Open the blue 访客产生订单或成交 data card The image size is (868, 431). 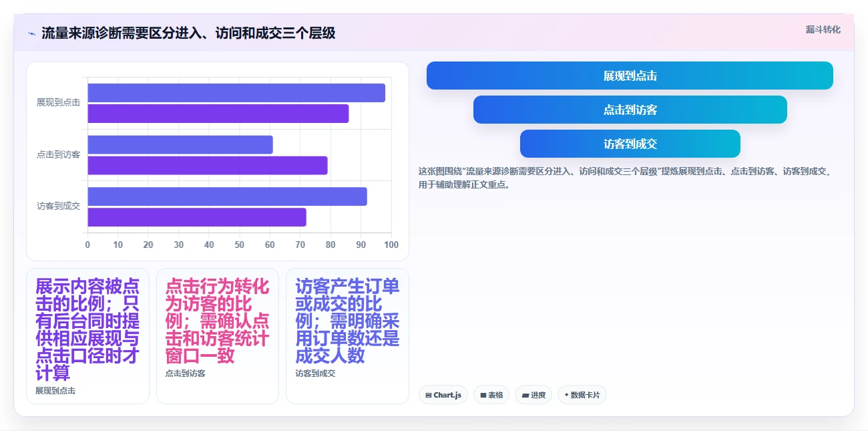(x=347, y=336)
